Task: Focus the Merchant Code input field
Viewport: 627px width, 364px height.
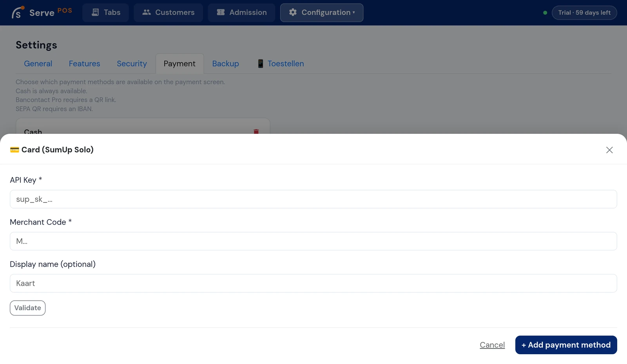Action: pos(313,241)
